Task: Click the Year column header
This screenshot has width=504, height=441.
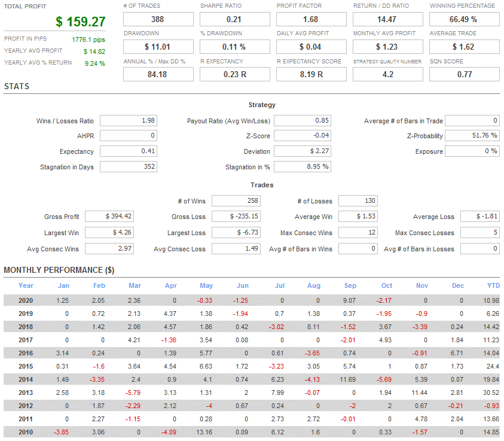Action: [x=26, y=285]
